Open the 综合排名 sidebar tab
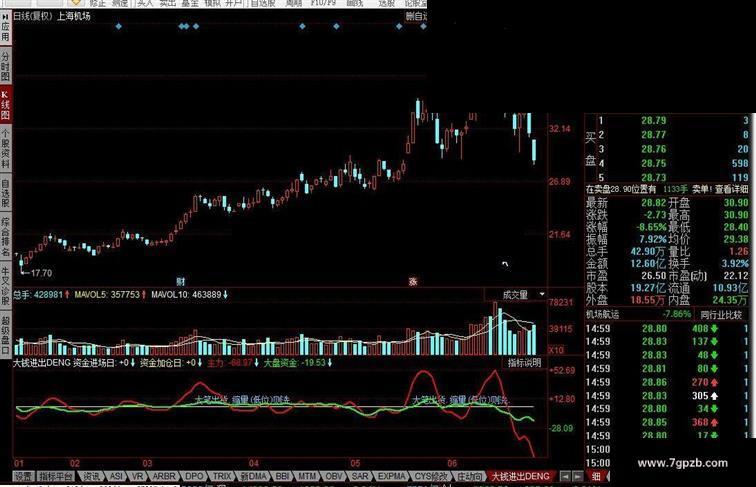Viewport: 756px width, 487px height. point(5,237)
